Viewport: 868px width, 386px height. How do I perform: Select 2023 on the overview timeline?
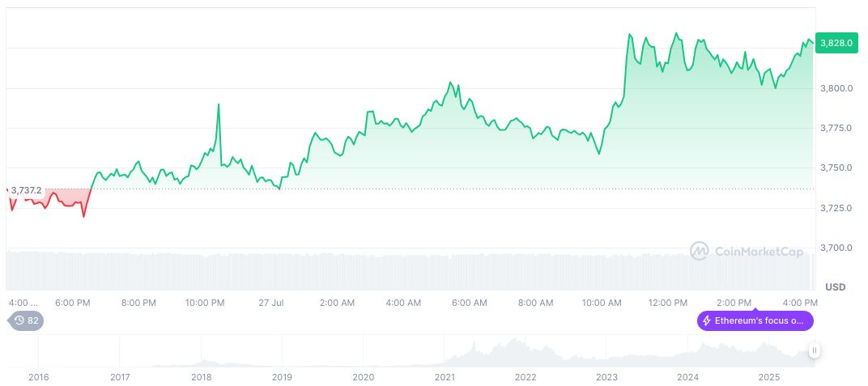pos(606,377)
